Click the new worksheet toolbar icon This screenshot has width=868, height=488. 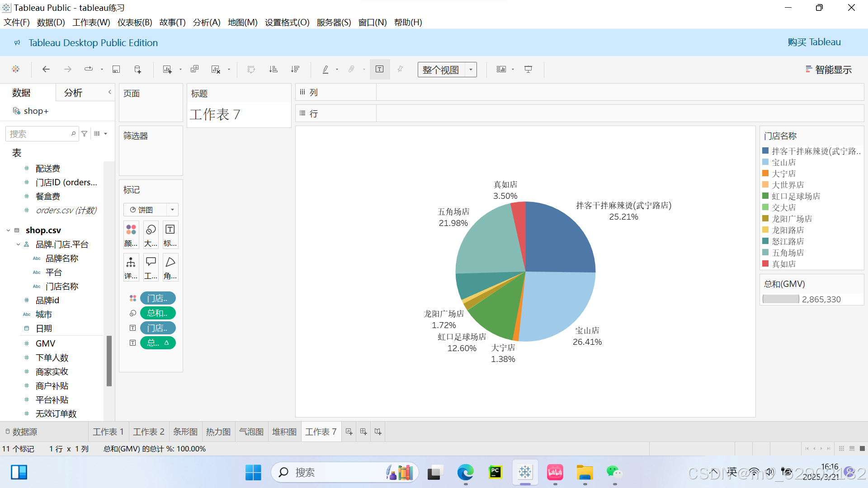(x=167, y=69)
